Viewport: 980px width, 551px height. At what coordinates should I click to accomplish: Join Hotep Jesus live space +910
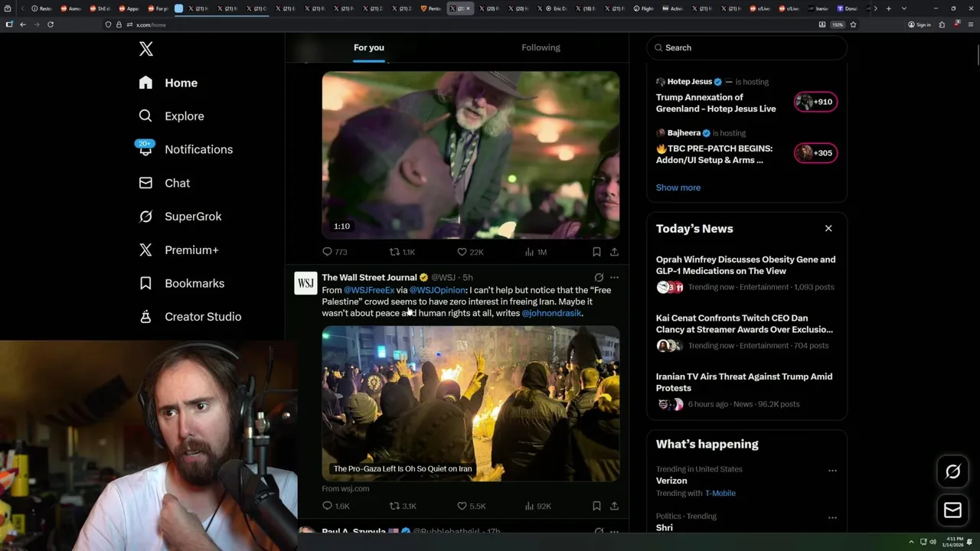click(815, 102)
